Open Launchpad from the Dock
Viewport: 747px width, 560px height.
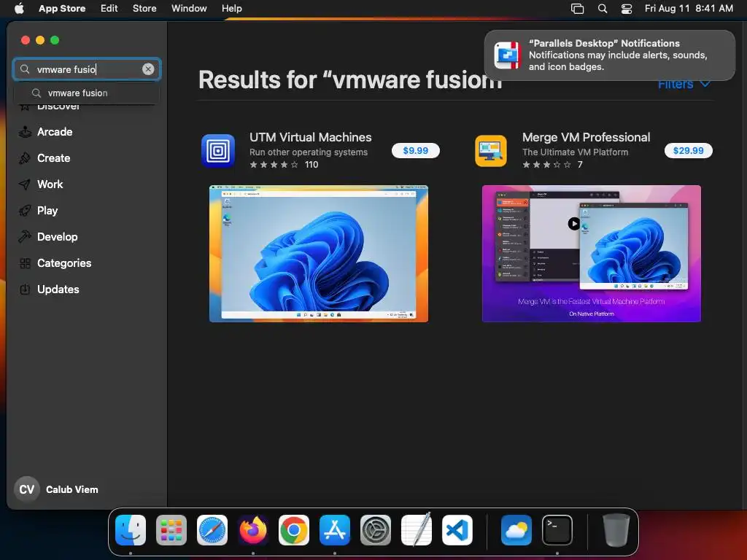point(171,530)
